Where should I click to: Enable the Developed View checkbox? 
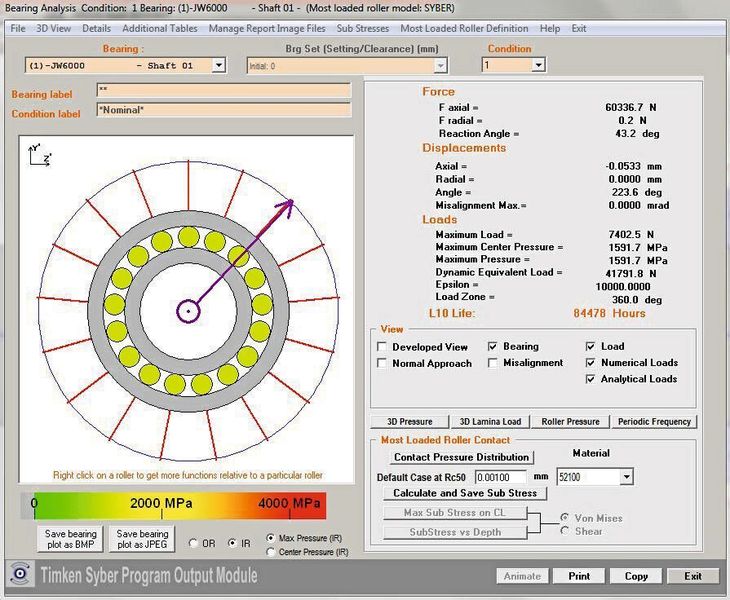(x=382, y=347)
